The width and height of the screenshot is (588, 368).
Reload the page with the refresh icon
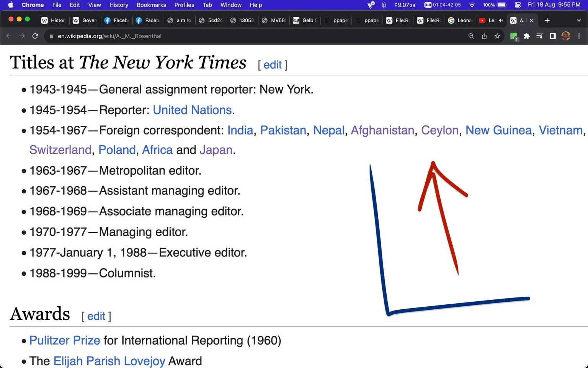pos(35,36)
